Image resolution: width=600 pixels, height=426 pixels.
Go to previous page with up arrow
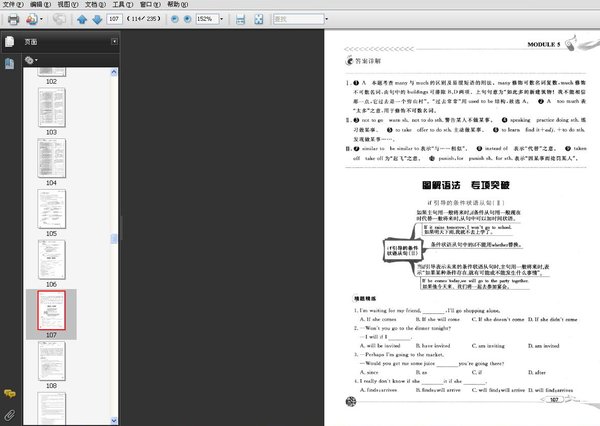tap(82, 19)
